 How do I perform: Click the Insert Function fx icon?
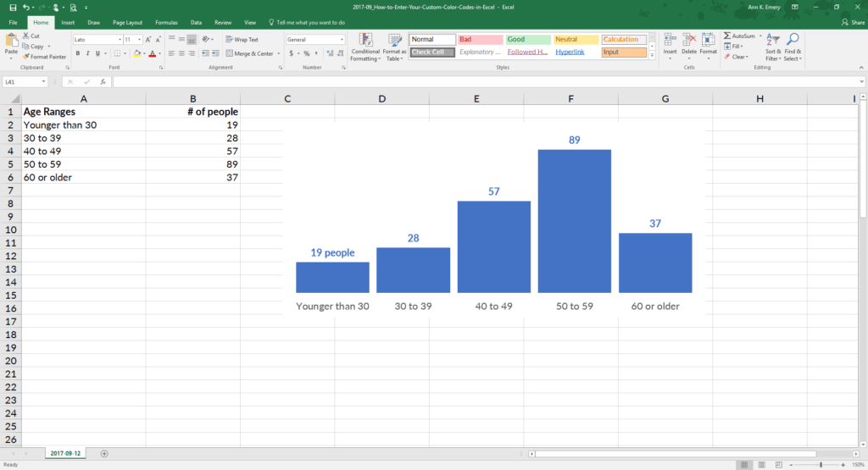[x=103, y=82]
